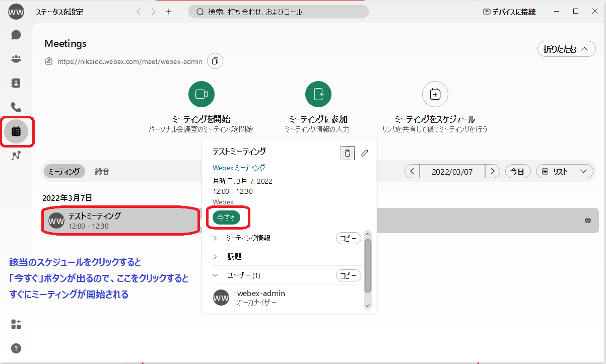This screenshot has height=364, width=606.
Task: Click ミーティングをスケジュール label text
Action: (435, 119)
